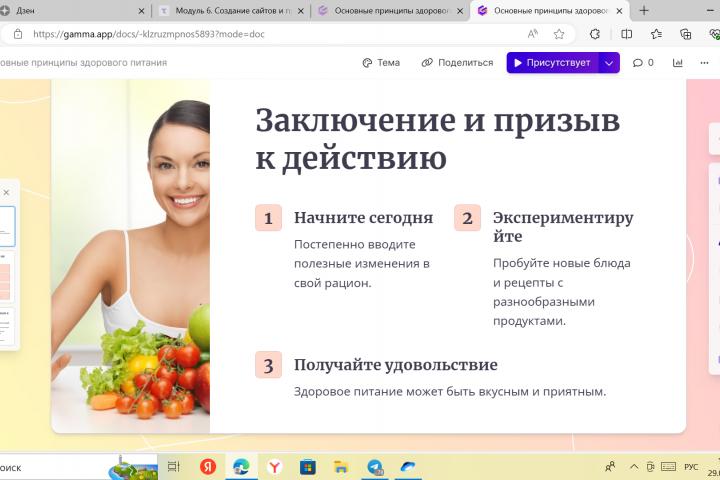Close the active gamma tab
Screen dimensions: 720x480
pyautogui.click(x=619, y=11)
